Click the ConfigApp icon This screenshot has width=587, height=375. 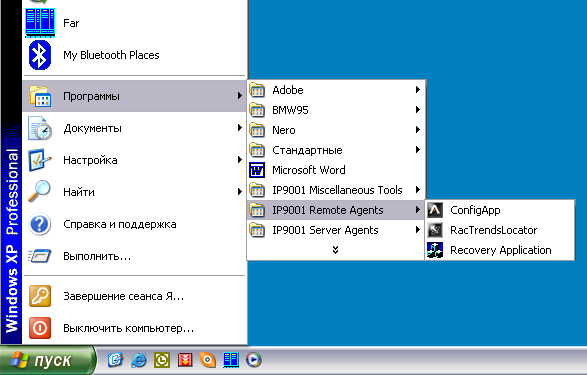[435, 210]
